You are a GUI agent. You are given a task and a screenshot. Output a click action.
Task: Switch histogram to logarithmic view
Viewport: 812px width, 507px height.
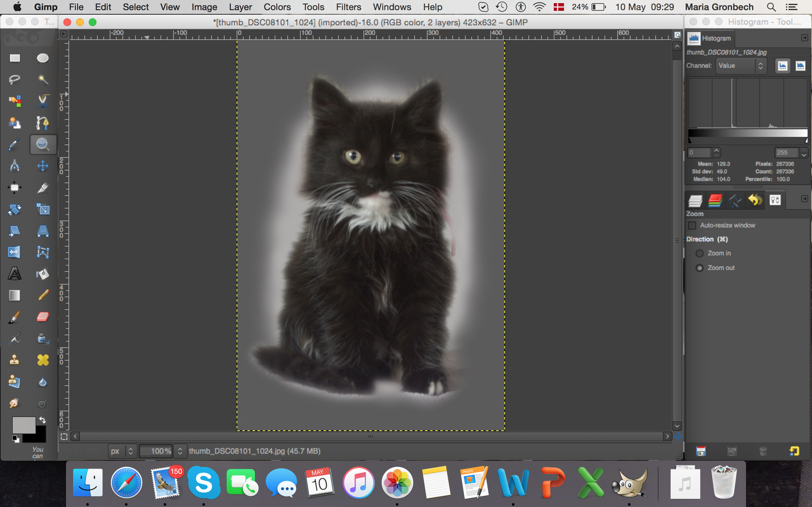[x=800, y=66]
